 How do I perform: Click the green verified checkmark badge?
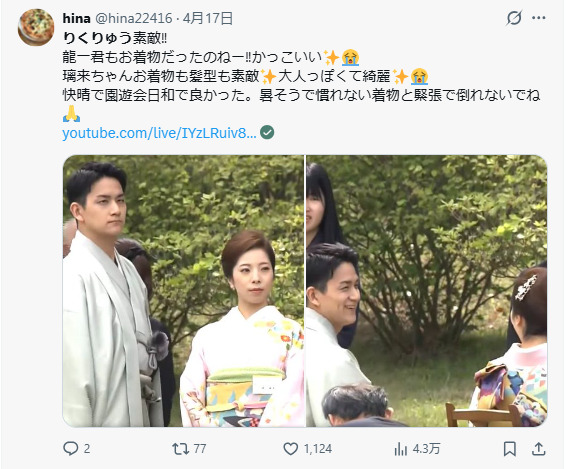pos(267,133)
